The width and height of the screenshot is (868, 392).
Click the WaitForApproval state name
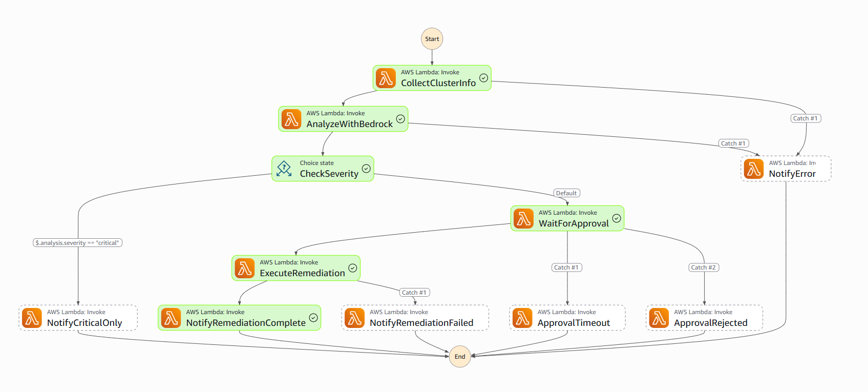coord(574,223)
